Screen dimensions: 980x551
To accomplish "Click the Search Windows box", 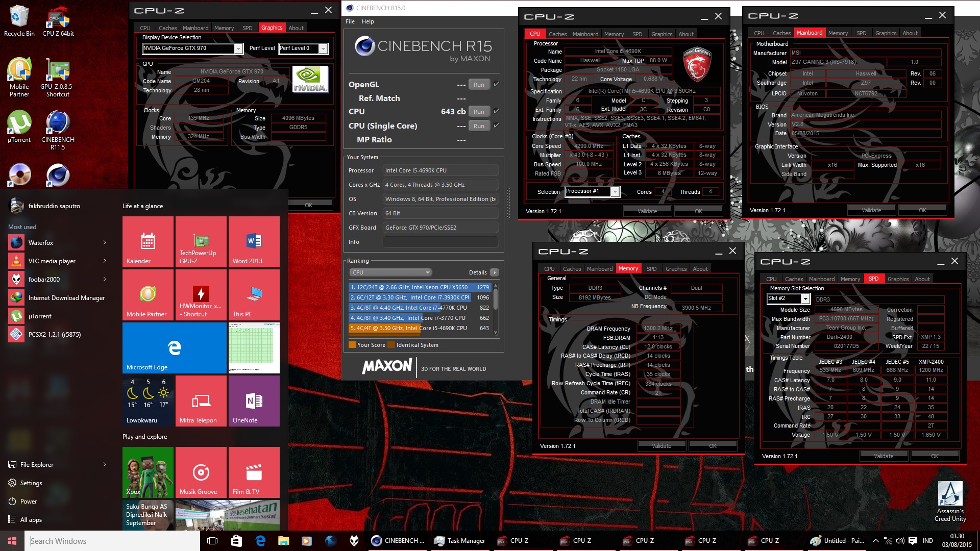I will [x=112, y=541].
